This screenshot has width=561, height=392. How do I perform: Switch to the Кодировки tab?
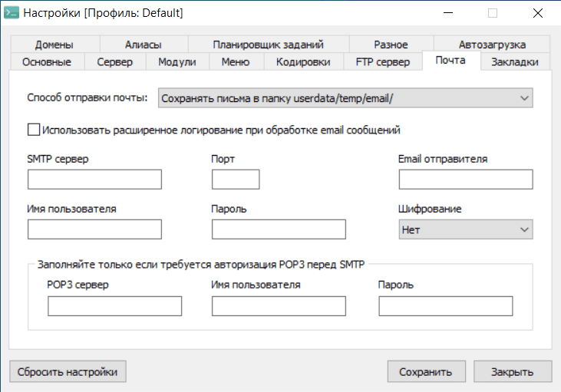coord(303,62)
